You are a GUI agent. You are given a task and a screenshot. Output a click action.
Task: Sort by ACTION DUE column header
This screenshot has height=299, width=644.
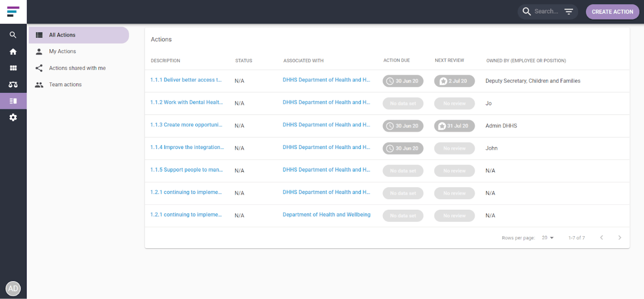point(397,61)
